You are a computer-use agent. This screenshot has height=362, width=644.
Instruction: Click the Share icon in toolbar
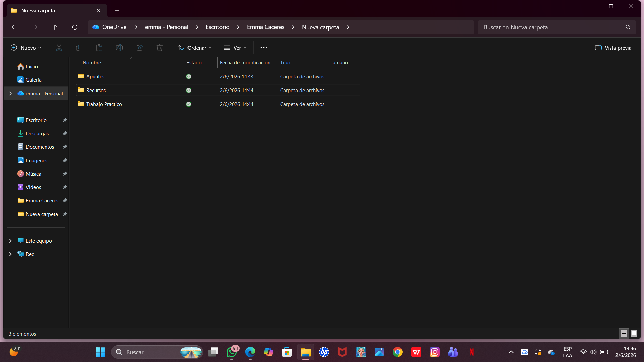[140, 48]
